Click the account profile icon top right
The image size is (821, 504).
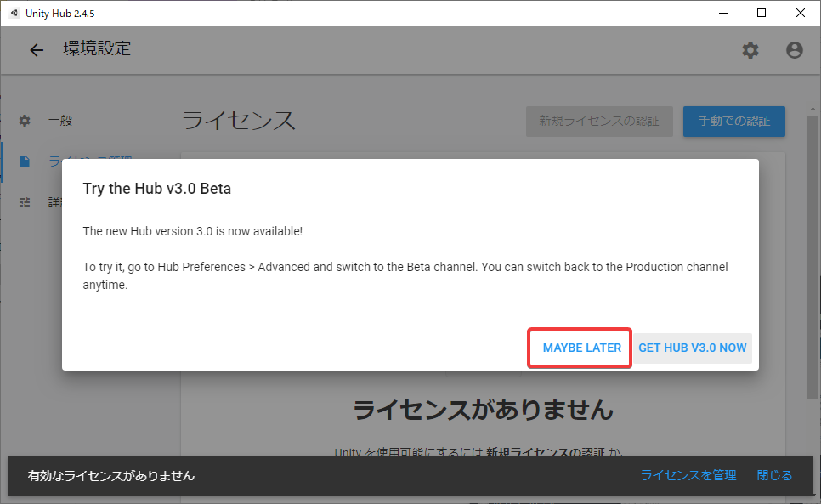click(x=794, y=50)
